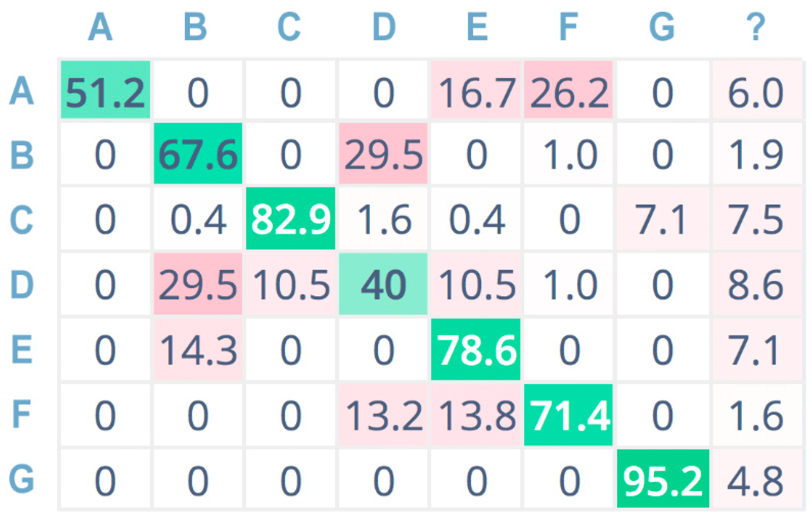Select the 71.4 cell in row F
Viewport: 812px width, 520px height.
pyautogui.click(x=568, y=415)
